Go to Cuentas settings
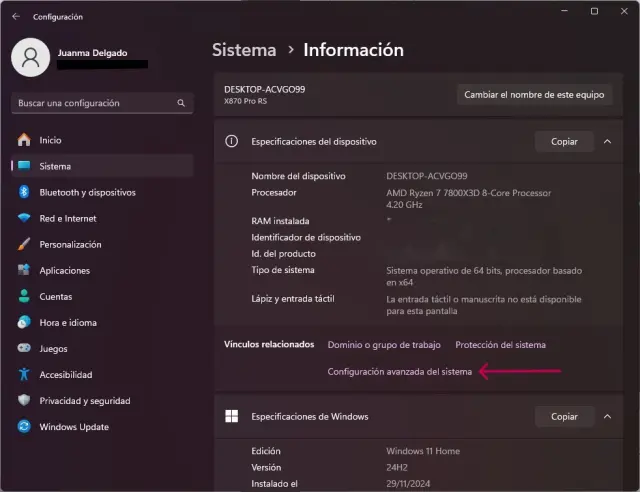The height and width of the screenshot is (492, 640). point(56,296)
